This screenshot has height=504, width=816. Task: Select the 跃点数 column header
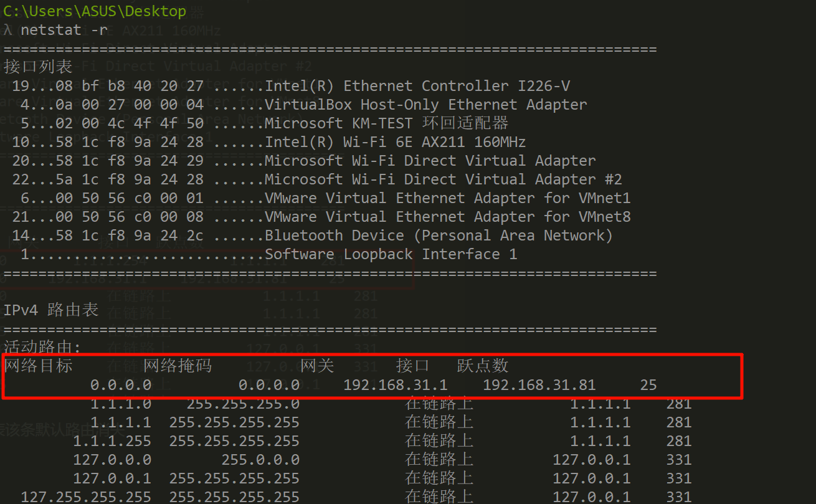483,366
